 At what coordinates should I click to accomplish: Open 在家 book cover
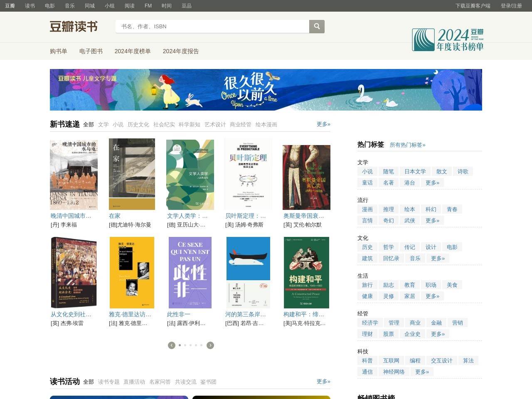[x=132, y=174]
